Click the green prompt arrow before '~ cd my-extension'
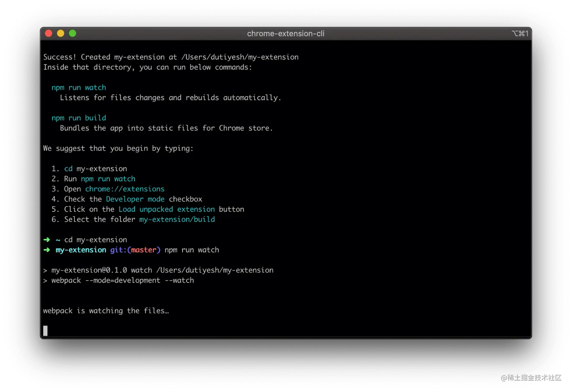This screenshot has width=572, height=392. point(47,240)
